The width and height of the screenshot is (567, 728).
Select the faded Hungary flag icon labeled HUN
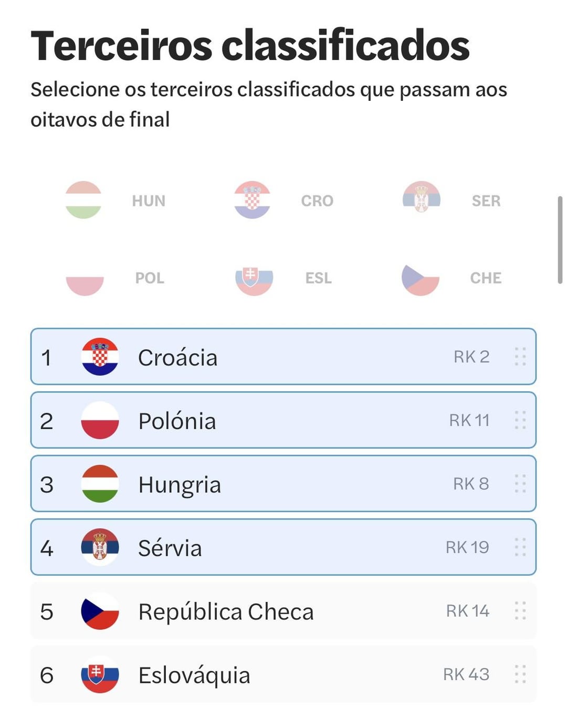[83, 200]
